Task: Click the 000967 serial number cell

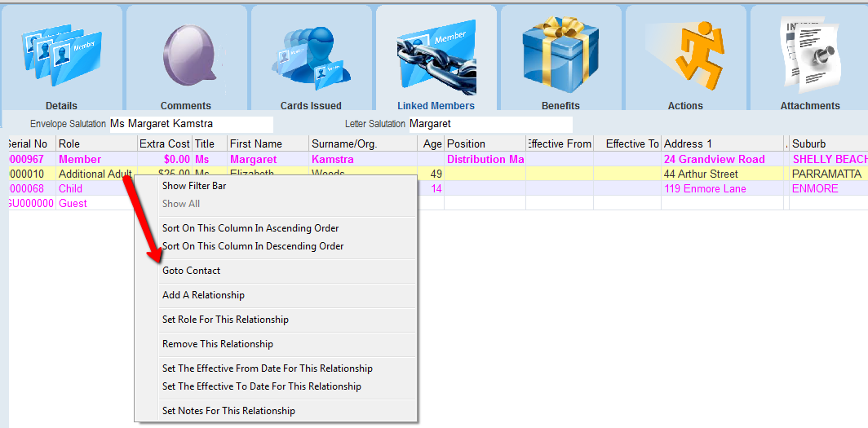Action: click(30, 159)
